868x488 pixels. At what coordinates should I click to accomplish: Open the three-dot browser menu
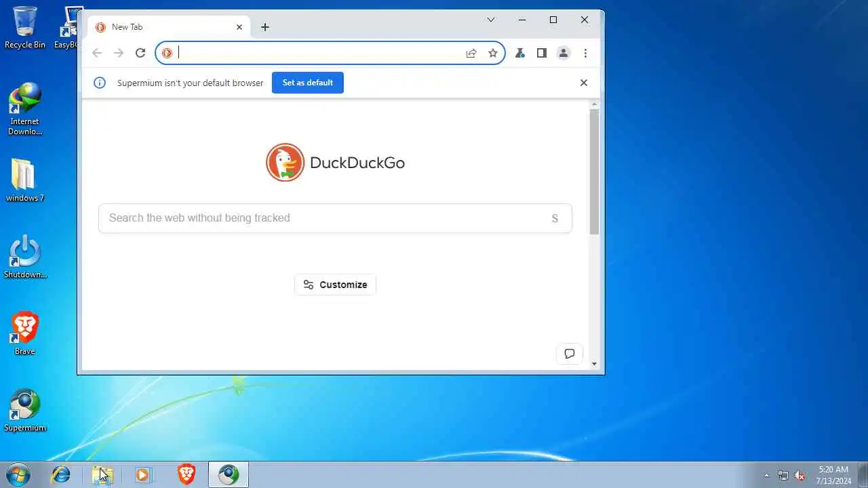[x=585, y=53]
